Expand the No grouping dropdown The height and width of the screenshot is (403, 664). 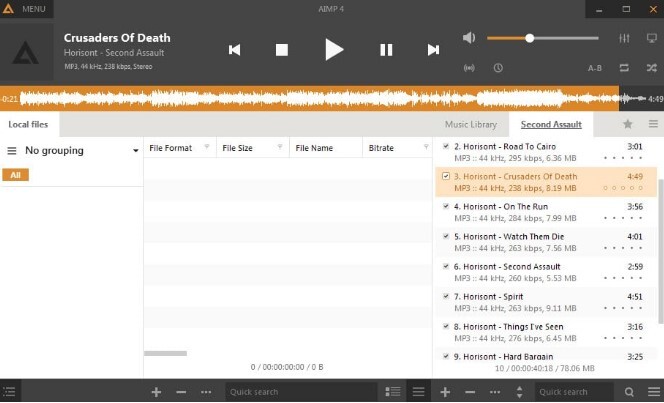[136, 151]
